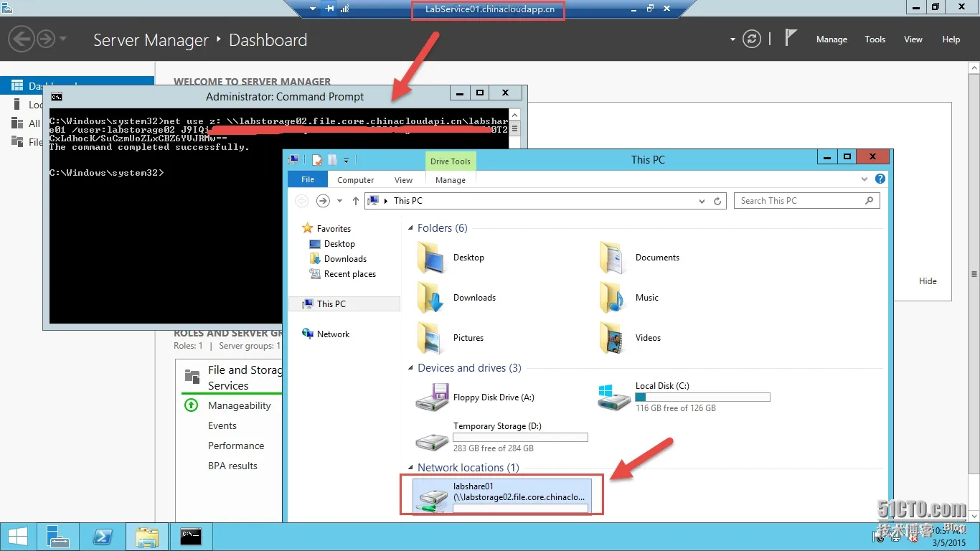Click refresh icon in Explorer address bar
Screen dimensions: 980x551
pos(717,202)
